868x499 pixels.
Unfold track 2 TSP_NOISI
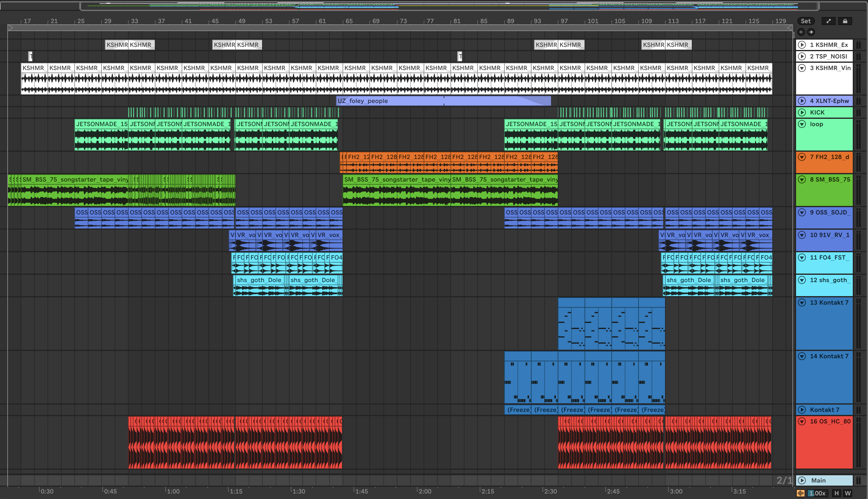802,56
